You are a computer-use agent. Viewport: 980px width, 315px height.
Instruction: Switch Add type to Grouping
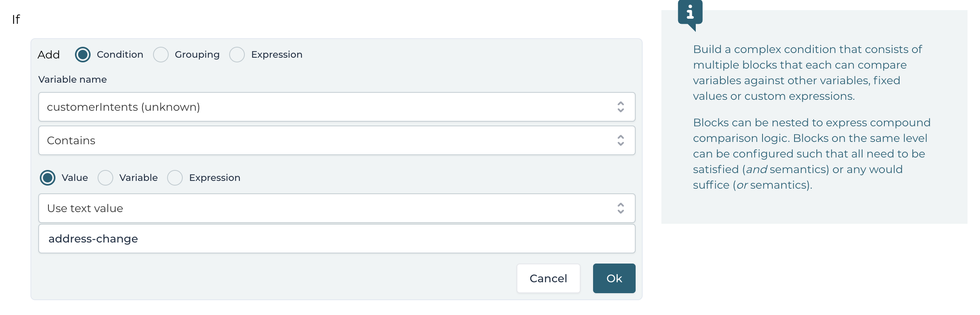[x=161, y=55]
